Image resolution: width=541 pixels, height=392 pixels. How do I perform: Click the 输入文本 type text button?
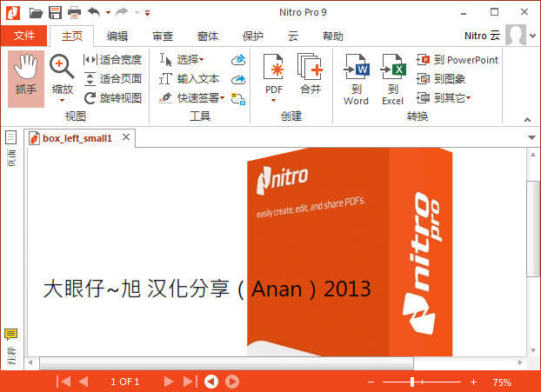pos(190,79)
